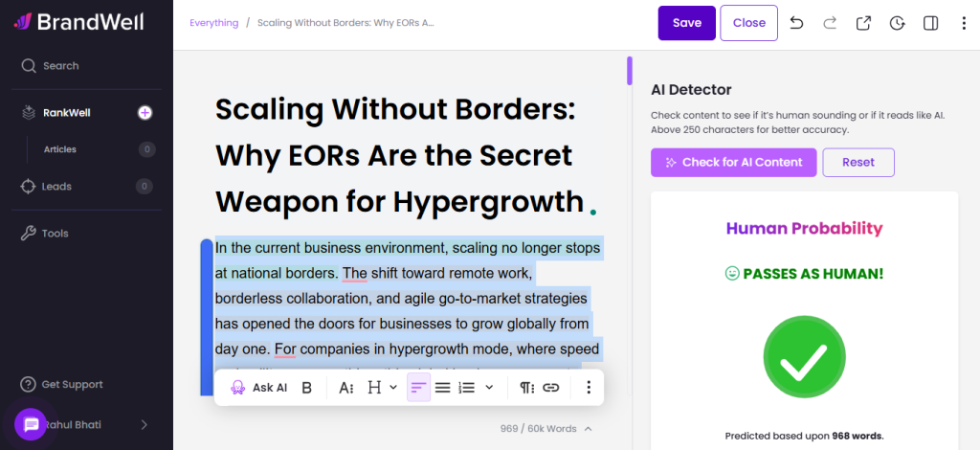This screenshot has width=980, height=450.
Task: Open the list options dropdown arrow
Action: point(489,388)
